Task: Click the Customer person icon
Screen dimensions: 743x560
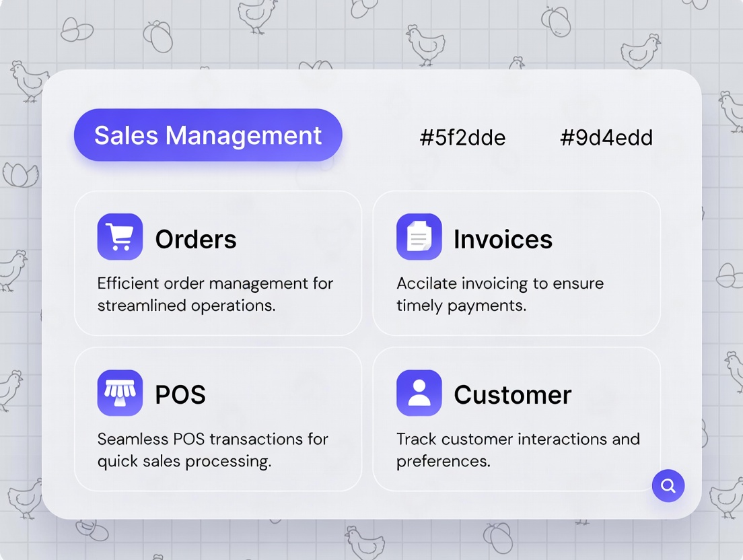Action: click(x=419, y=393)
